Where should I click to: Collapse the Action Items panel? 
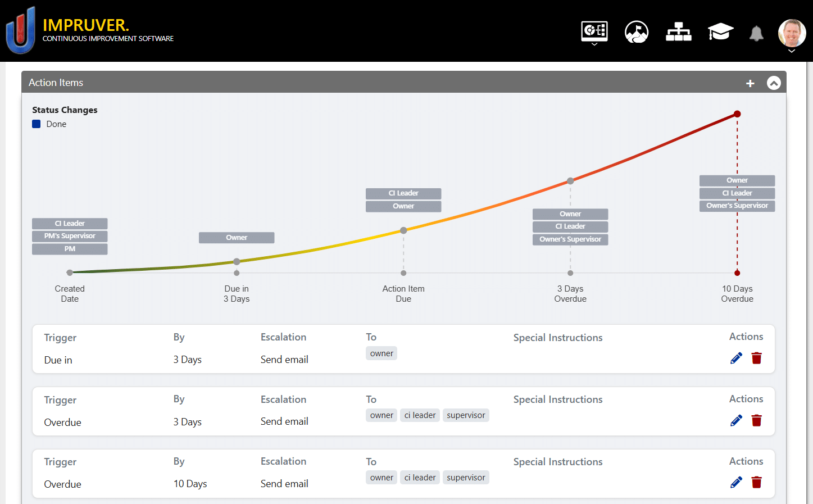774,83
